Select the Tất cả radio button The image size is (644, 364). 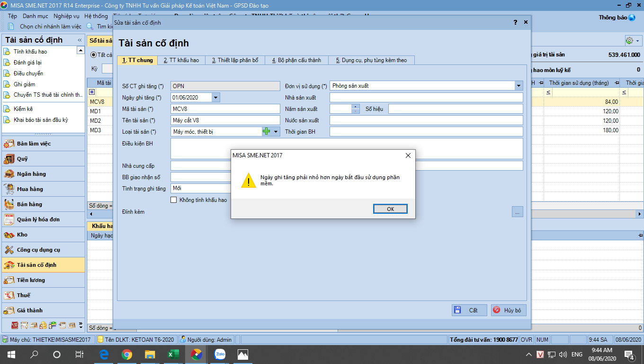94,55
